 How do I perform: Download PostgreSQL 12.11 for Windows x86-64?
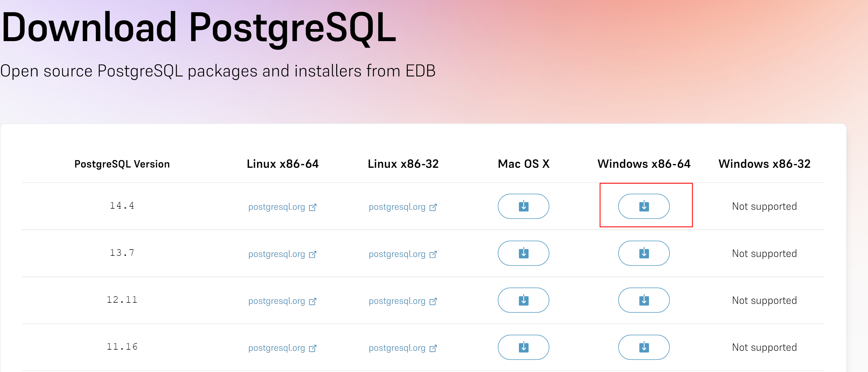[x=644, y=300]
